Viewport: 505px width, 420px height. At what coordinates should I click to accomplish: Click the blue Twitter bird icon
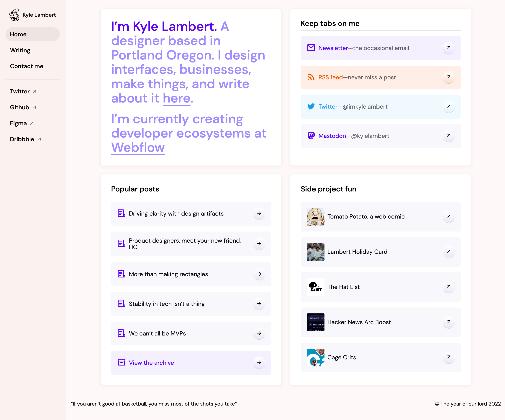coord(311,106)
